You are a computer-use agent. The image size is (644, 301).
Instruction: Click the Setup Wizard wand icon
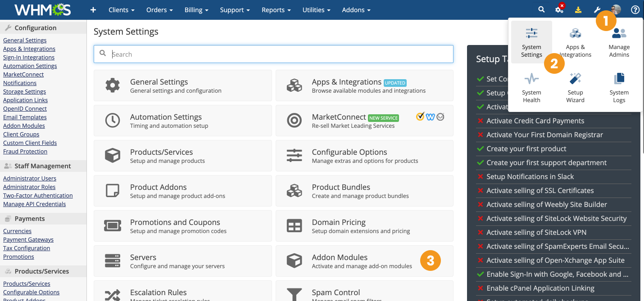pyautogui.click(x=576, y=79)
